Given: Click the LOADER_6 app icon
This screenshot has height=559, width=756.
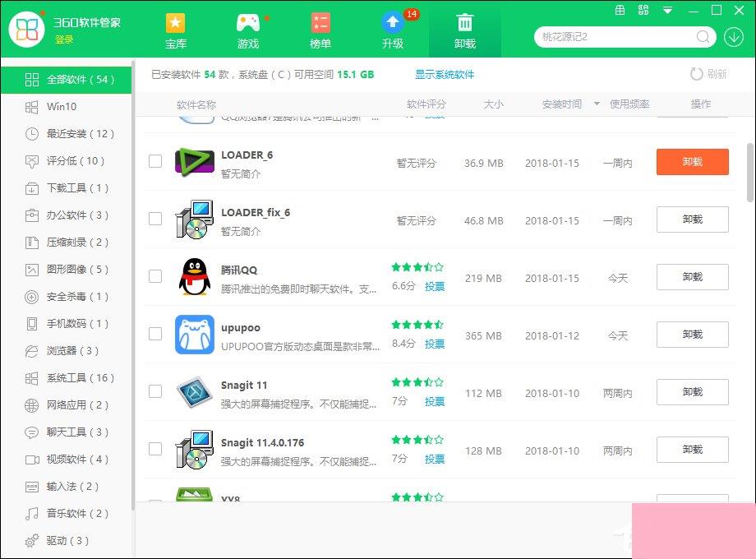Looking at the screenshot, I should tap(194, 162).
